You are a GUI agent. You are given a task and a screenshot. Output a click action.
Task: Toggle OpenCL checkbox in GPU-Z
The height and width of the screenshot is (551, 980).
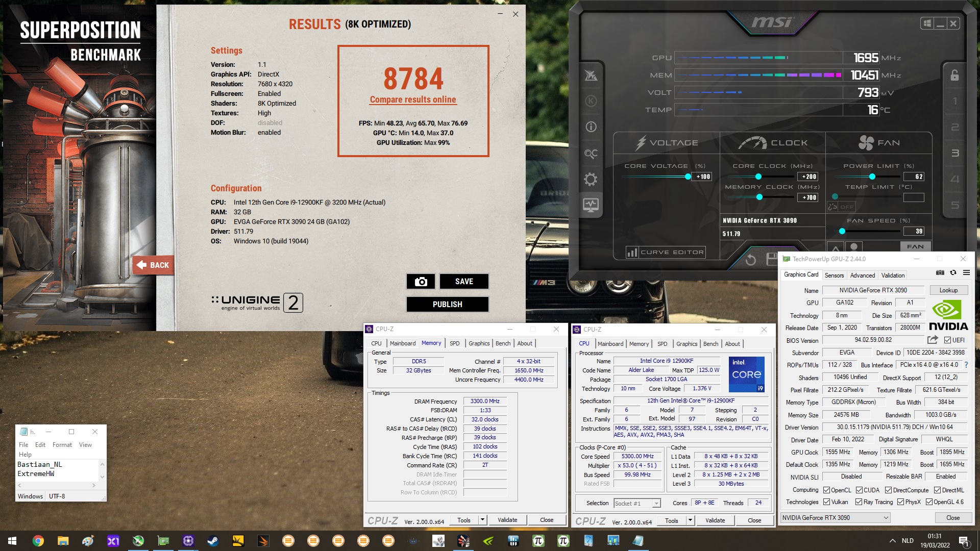[826, 490]
